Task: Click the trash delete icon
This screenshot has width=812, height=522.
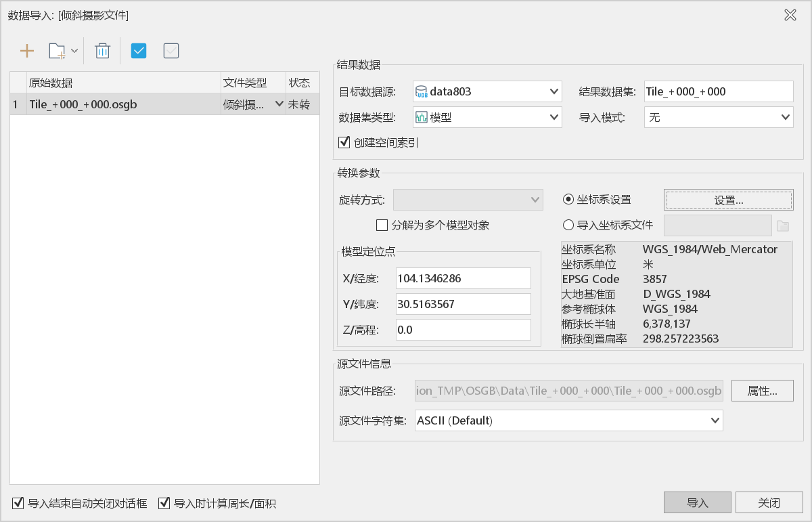Action: click(x=102, y=51)
